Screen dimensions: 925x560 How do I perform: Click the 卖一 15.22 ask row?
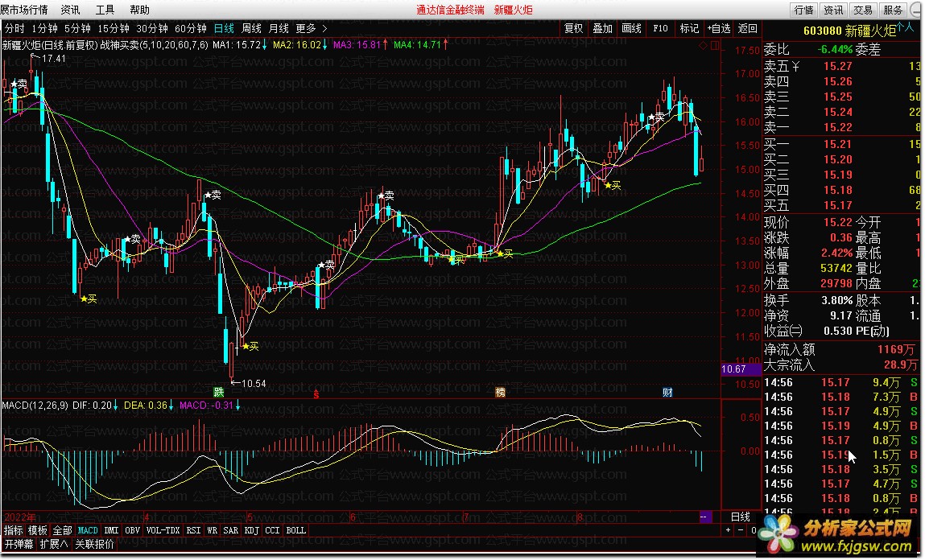(842, 128)
